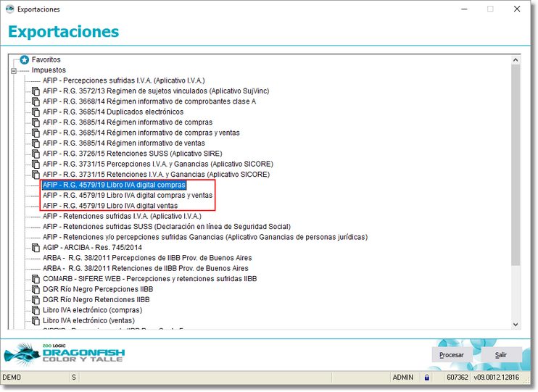Viewport: 538px width, 392px height.
Task: Select AFIP - Retenciones sufridas I.V.A.
Action: [122, 217]
